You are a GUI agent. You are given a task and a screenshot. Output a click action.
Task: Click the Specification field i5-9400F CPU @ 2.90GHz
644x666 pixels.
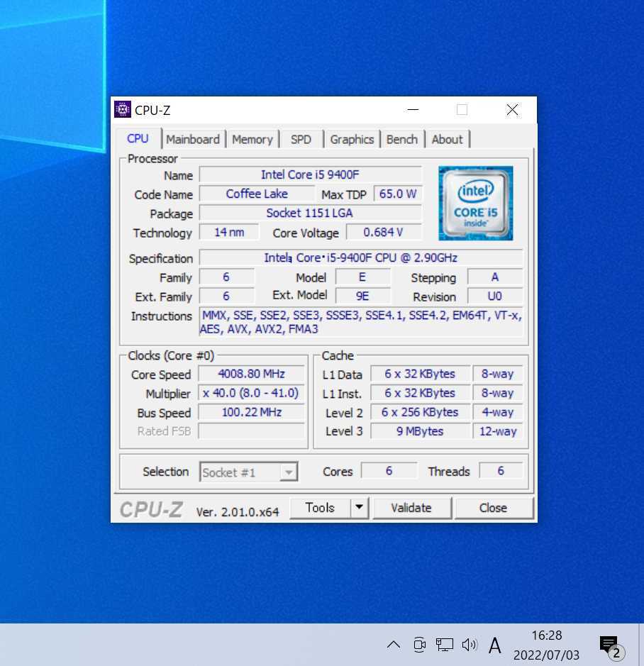pyautogui.click(x=361, y=258)
